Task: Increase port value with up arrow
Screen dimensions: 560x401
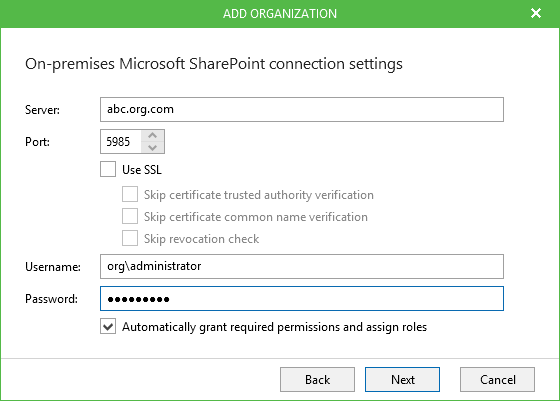Action: pyautogui.click(x=153, y=136)
